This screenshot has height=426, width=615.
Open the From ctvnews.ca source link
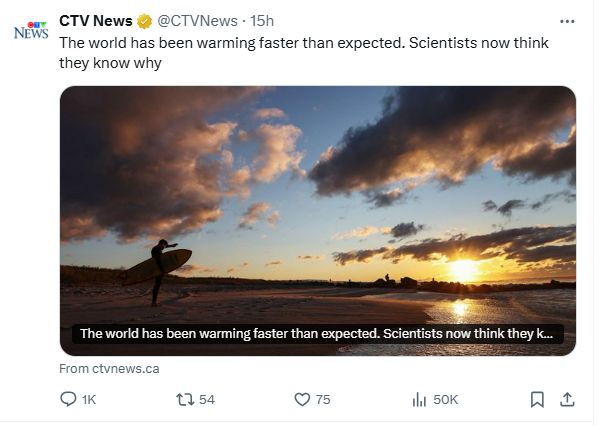109,369
